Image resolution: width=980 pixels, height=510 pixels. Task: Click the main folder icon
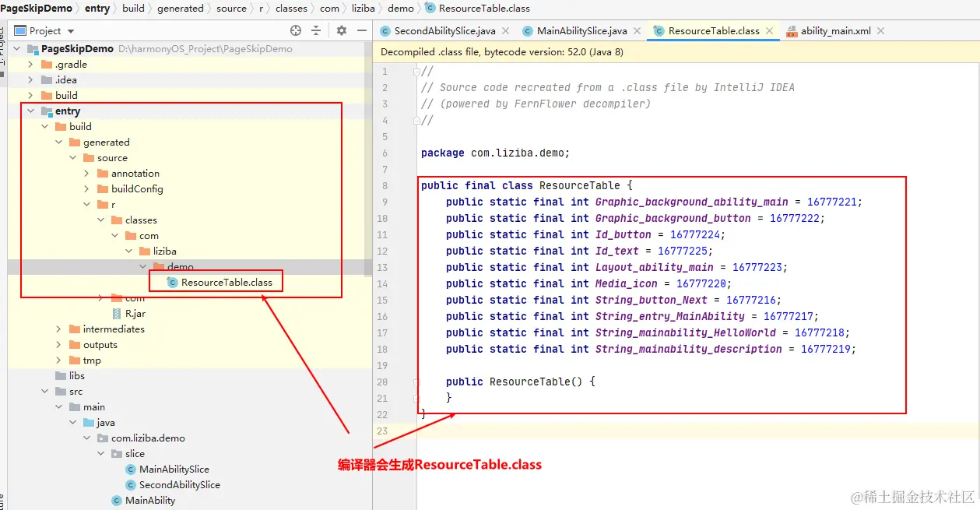coord(75,407)
